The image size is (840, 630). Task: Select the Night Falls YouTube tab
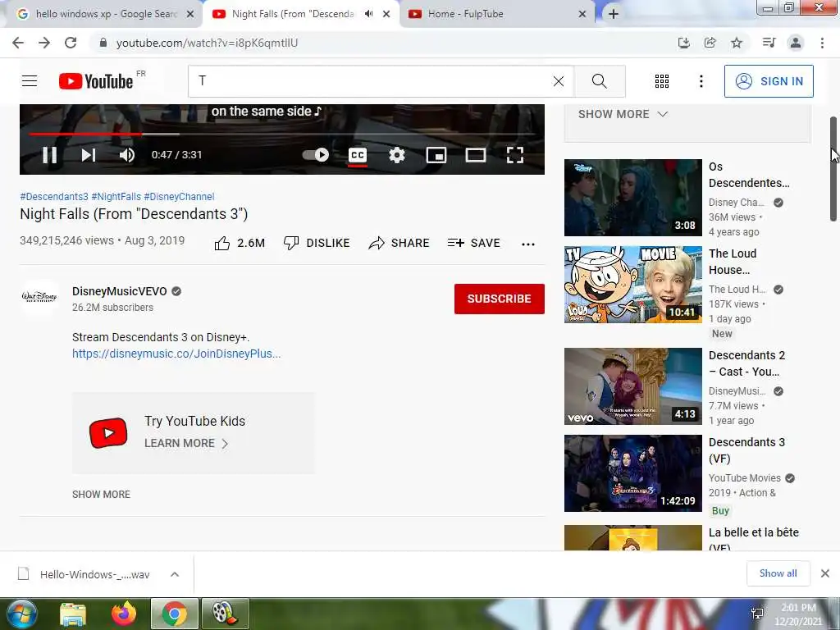(293, 14)
